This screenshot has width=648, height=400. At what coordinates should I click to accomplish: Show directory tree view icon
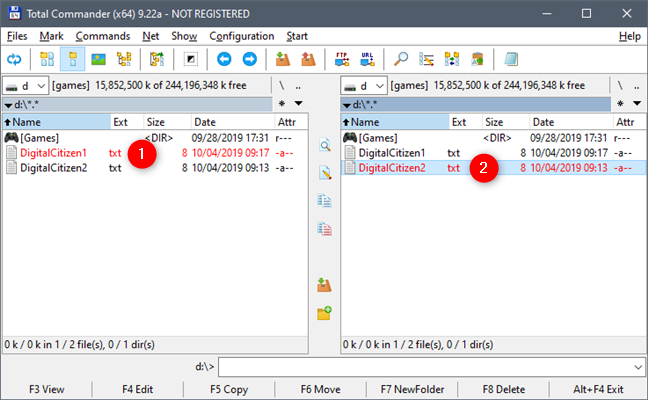[x=124, y=60]
